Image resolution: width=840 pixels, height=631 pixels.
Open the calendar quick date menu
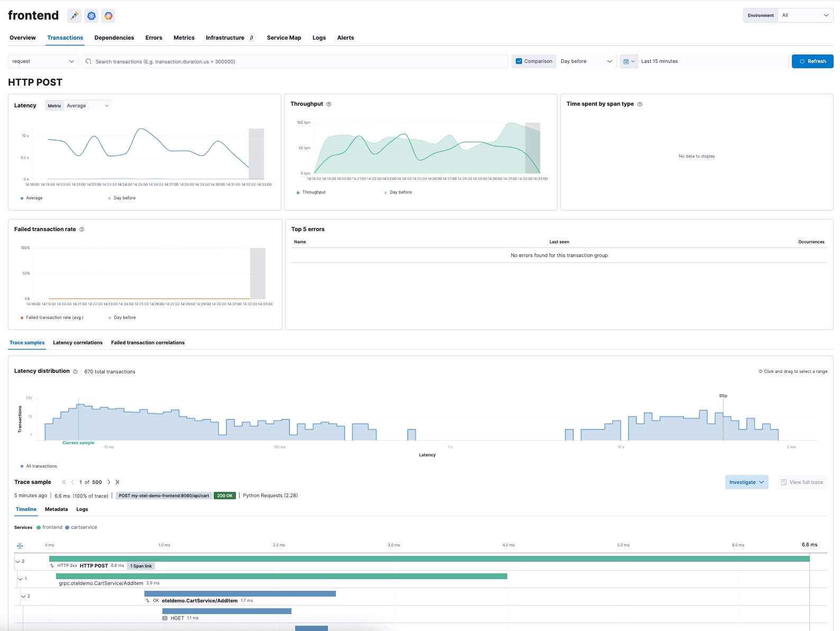click(x=628, y=61)
